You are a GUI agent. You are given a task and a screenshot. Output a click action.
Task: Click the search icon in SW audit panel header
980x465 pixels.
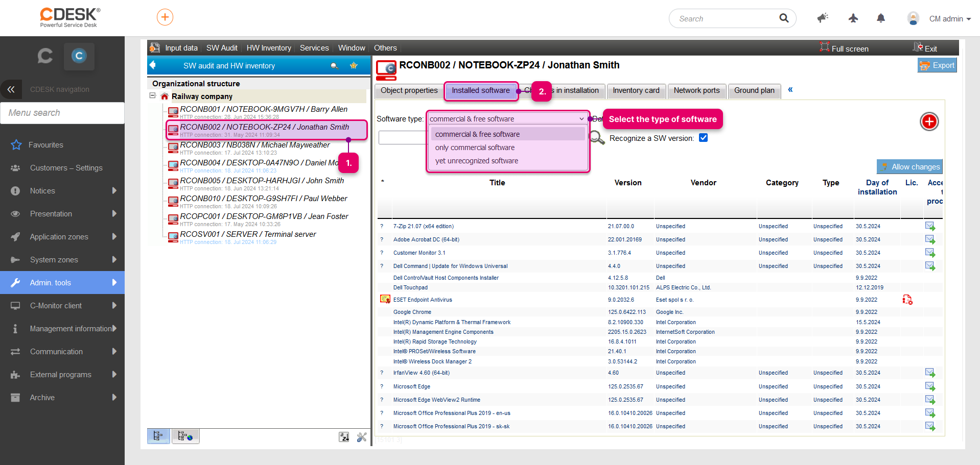point(335,66)
